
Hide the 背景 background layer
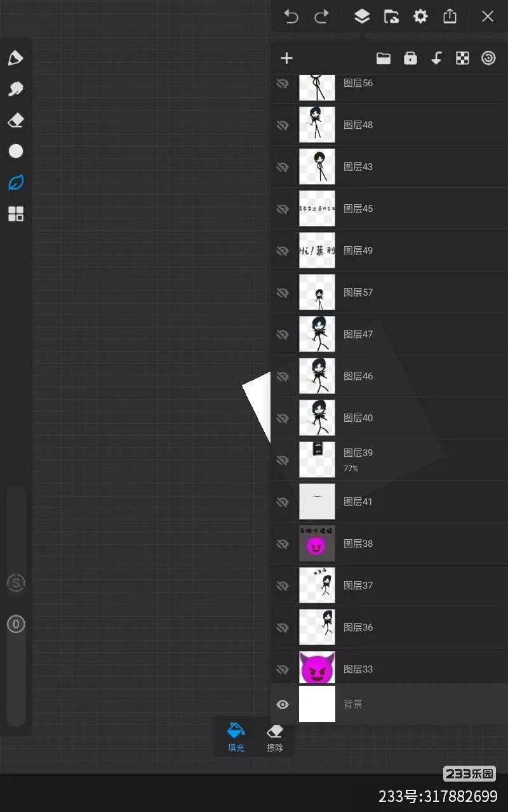(283, 704)
